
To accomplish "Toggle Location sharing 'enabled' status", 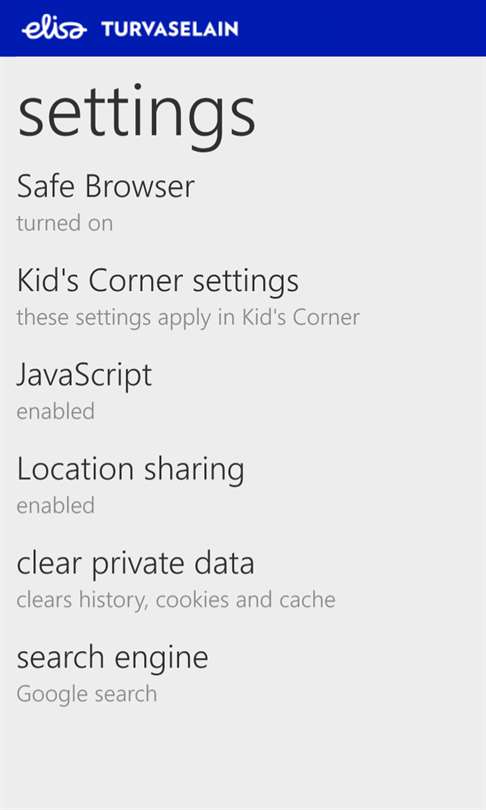I will coord(55,506).
